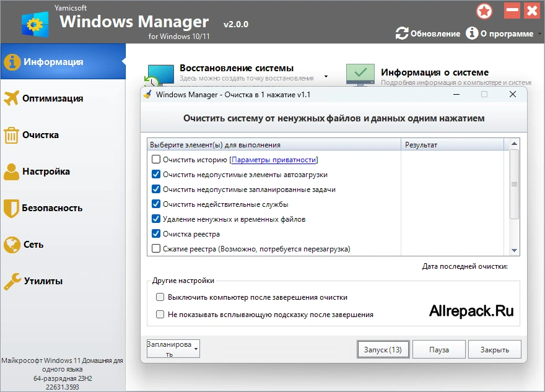This screenshot has height=392, width=545.
Task: Uncheck invalid startup items cleanup
Action: click(x=156, y=175)
